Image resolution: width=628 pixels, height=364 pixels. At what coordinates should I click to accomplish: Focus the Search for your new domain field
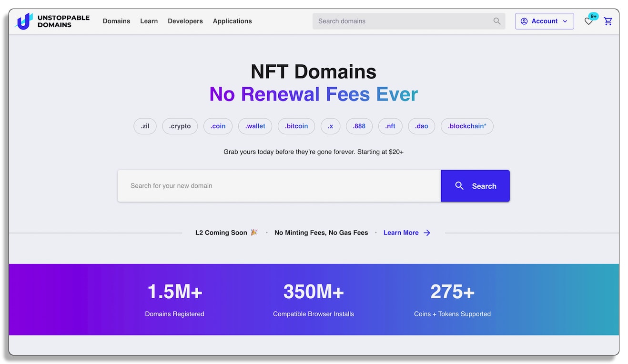tap(279, 186)
